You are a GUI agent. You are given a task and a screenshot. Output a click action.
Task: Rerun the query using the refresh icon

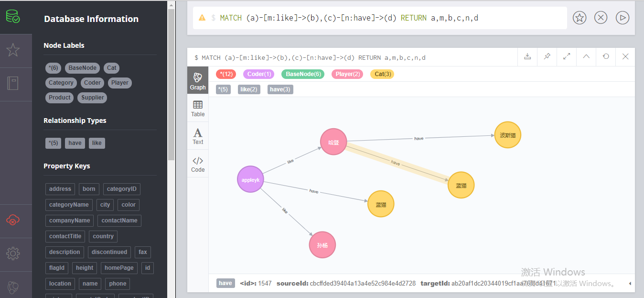click(x=606, y=56)
